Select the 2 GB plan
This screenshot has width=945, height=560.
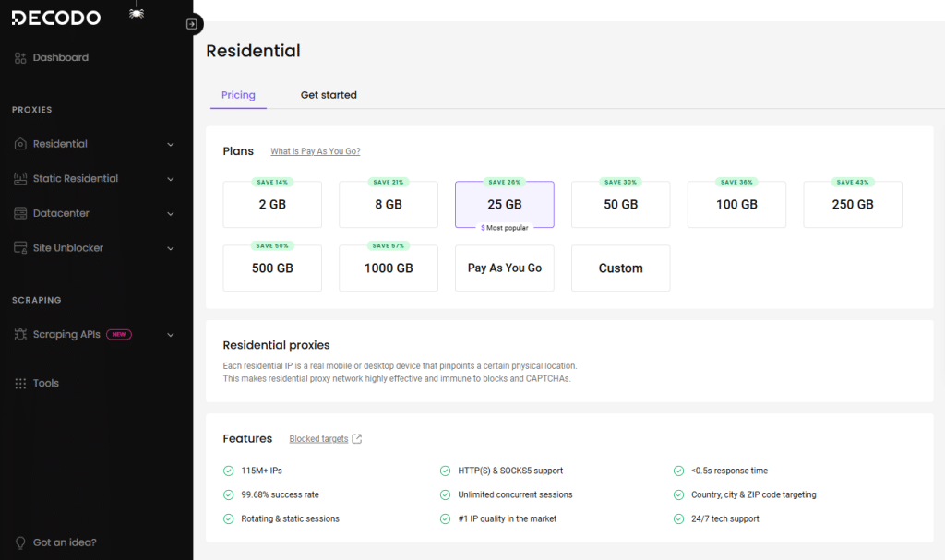click(272, 204)
